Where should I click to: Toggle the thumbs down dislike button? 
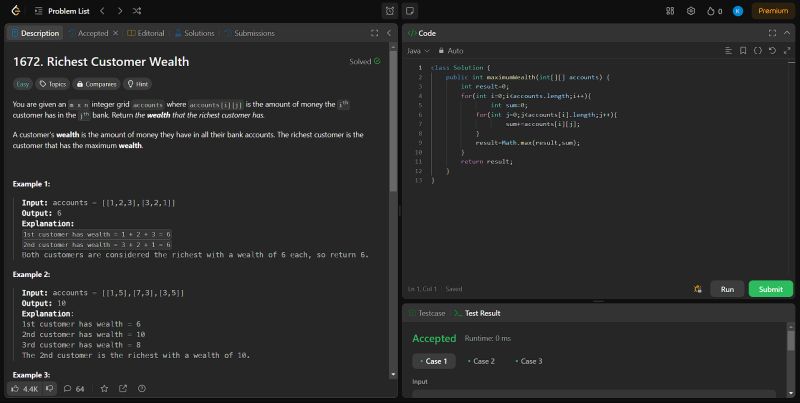[49, 388]
